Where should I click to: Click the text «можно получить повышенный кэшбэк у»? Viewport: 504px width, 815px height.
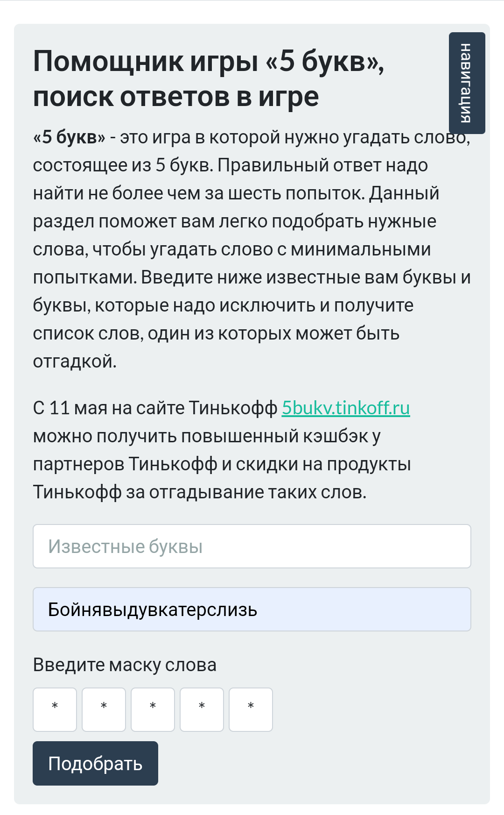point(207,436)
